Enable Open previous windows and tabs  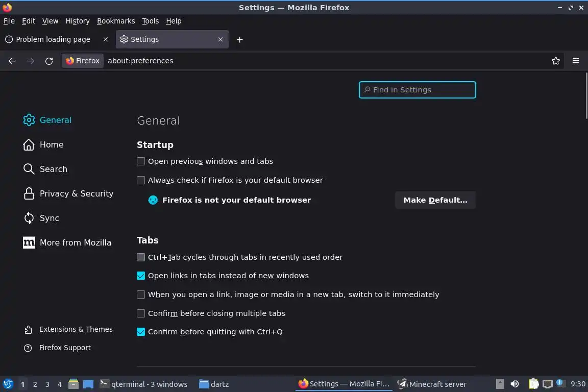141,161
